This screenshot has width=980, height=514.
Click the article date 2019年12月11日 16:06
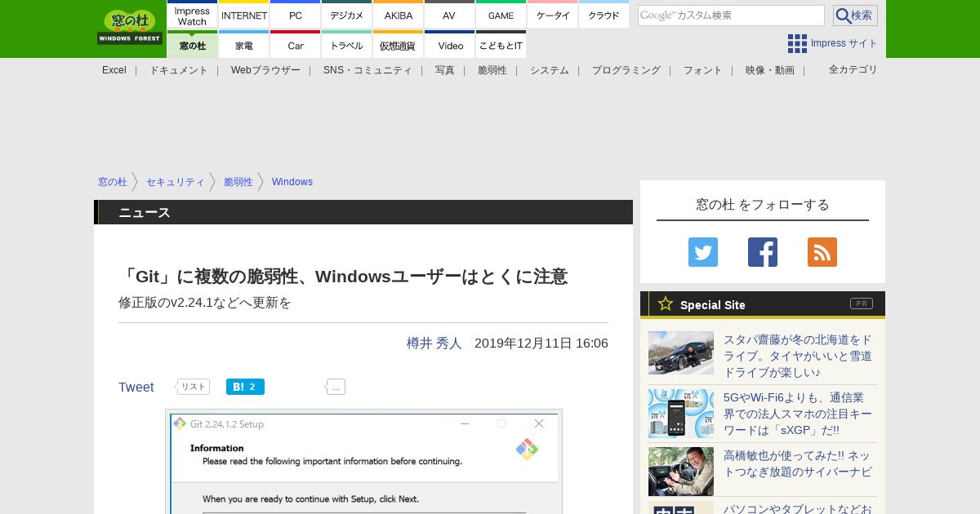pos(541,343)
